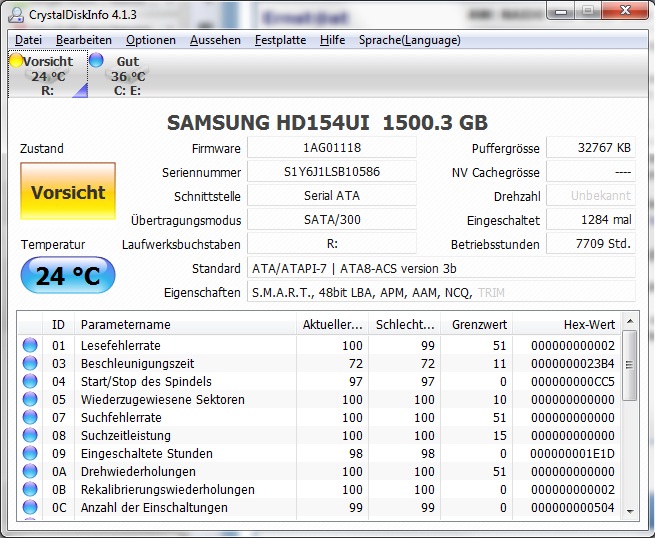
Task: Sort by Parametername column header
Action: click(185, 325)
